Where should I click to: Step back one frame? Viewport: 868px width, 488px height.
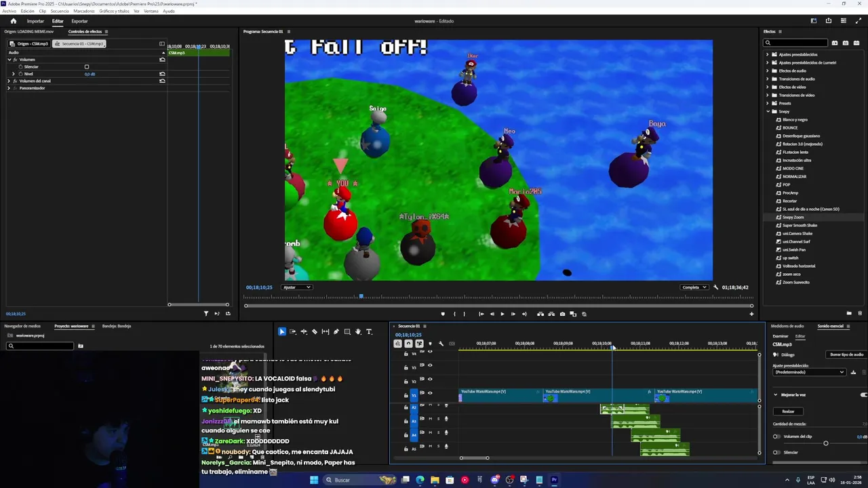[492, 314]
